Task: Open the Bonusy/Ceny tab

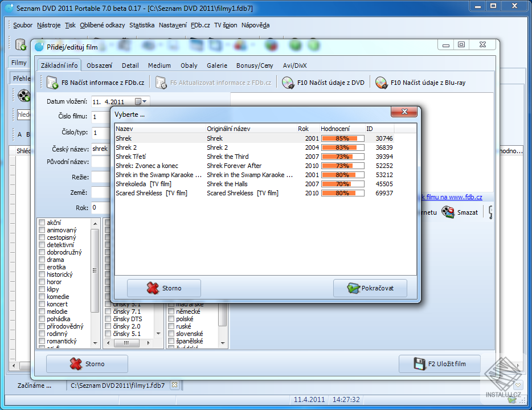Action: pyautogui.click(x=255, y=65)
